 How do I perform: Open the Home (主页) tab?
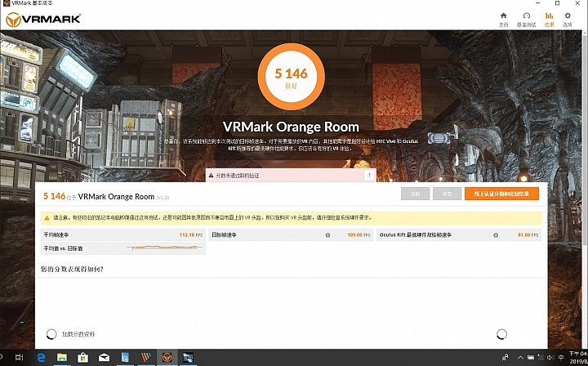coord(503,20)
